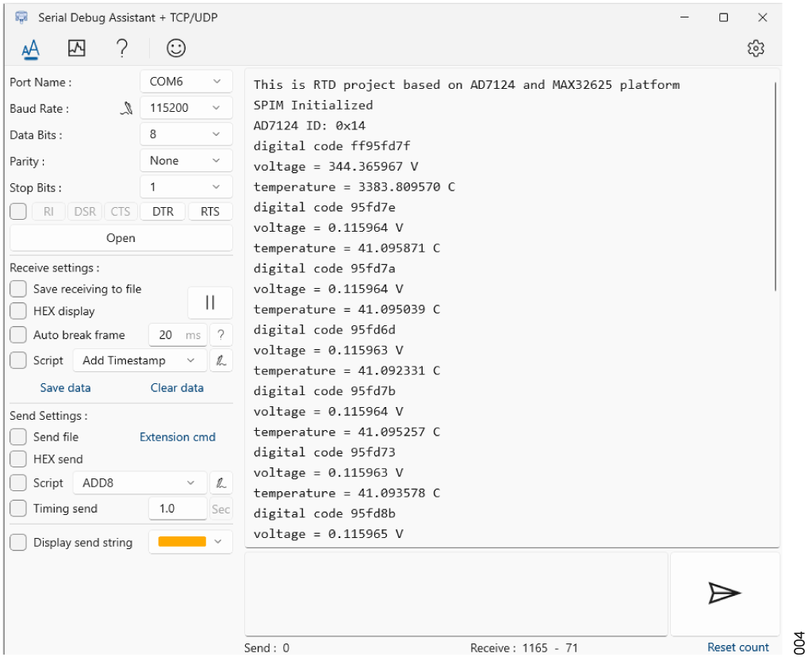
Task: Click the Clear data link
Action: [177, 388]
